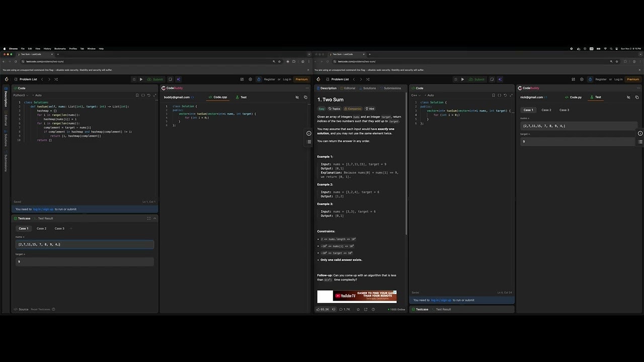The width and height of the screenshot is (644, 362).
Task: Open the C++ language dropdown
Action: [416, 95]
